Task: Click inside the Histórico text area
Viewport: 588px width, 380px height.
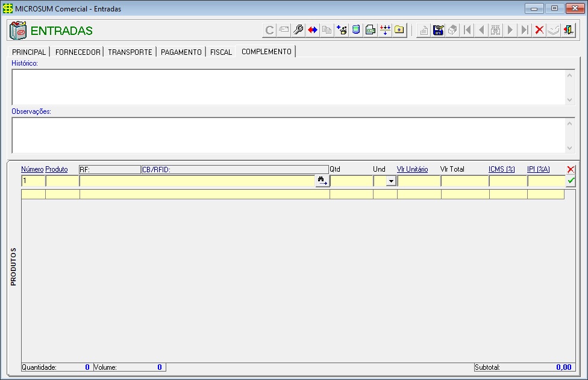Action: coord(288,87)
